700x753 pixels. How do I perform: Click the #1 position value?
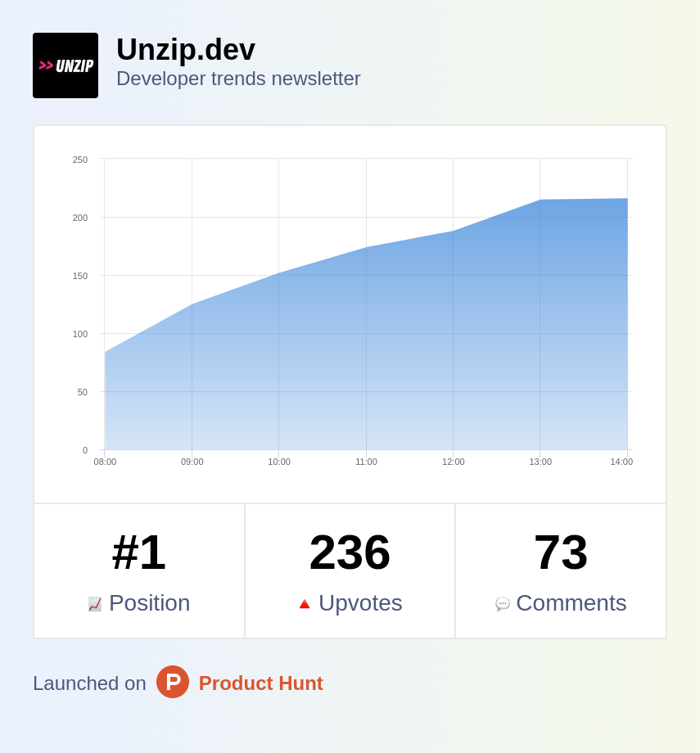tap(139, 552)
